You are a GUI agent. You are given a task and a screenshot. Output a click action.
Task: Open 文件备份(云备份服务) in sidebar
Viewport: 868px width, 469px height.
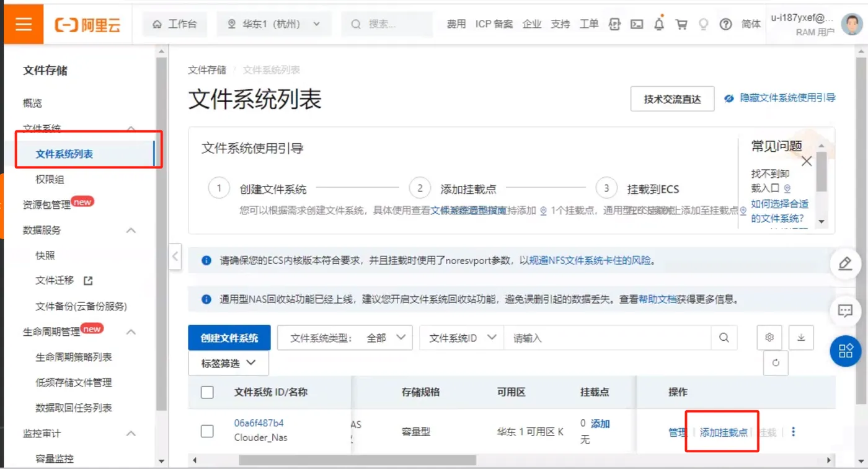point(81,306)
